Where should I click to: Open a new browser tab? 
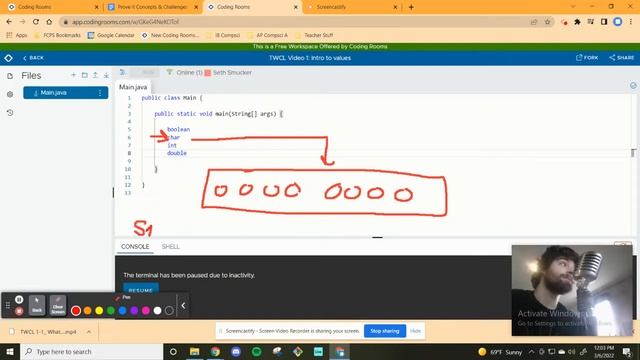pos(411,7)
